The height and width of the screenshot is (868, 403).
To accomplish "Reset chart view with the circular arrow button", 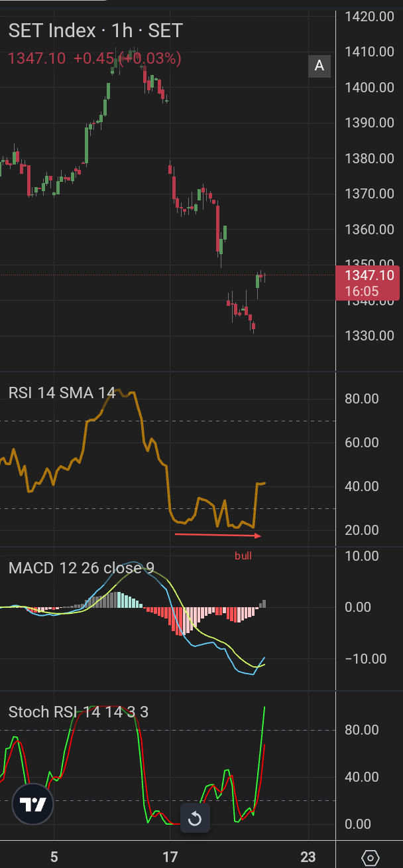I will tap(195, 818).
